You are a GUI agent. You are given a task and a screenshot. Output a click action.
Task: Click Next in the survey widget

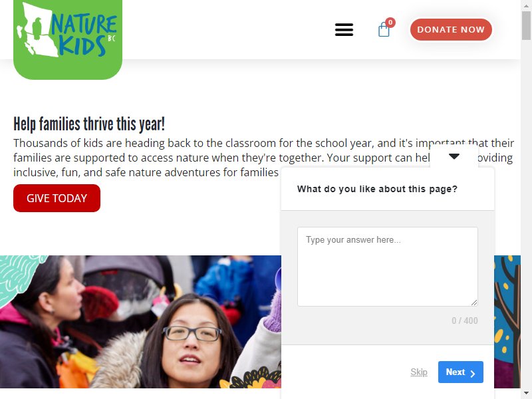click(460, 372)
